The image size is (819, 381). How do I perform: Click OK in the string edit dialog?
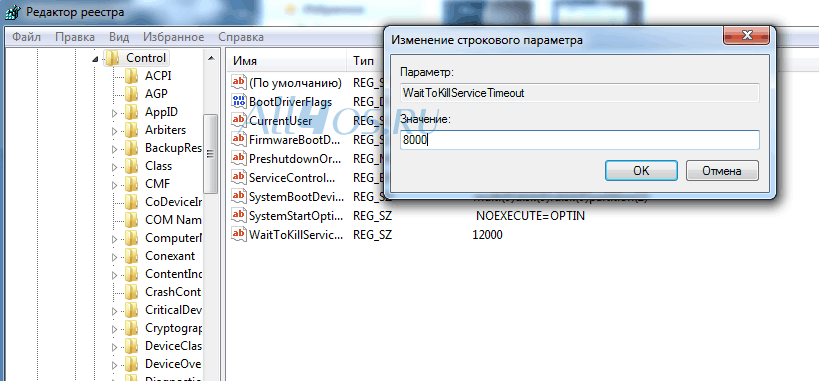click(x=641, y=171)
